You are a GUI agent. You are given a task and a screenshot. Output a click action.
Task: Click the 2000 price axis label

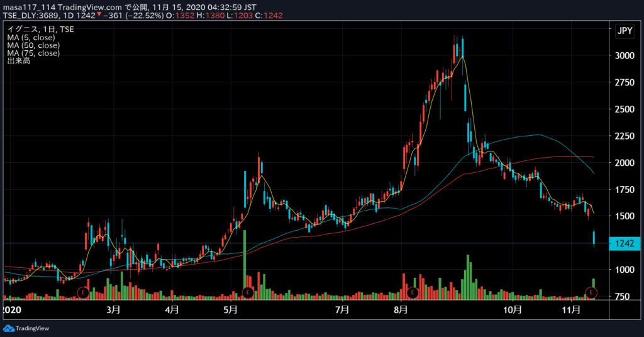click(625, 163)
